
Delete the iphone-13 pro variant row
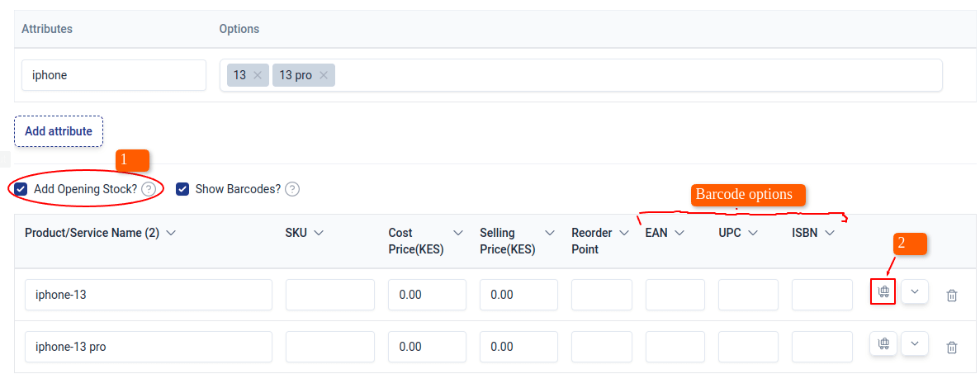pos(951,348)
